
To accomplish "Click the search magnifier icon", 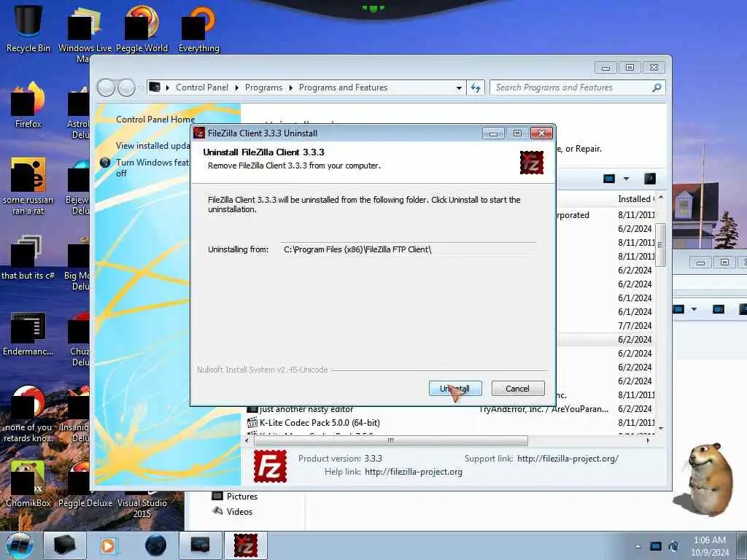I will coord(657,87).
